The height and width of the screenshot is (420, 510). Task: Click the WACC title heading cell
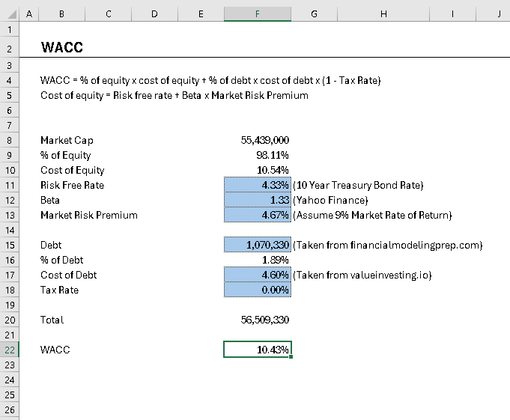point(62,47)
